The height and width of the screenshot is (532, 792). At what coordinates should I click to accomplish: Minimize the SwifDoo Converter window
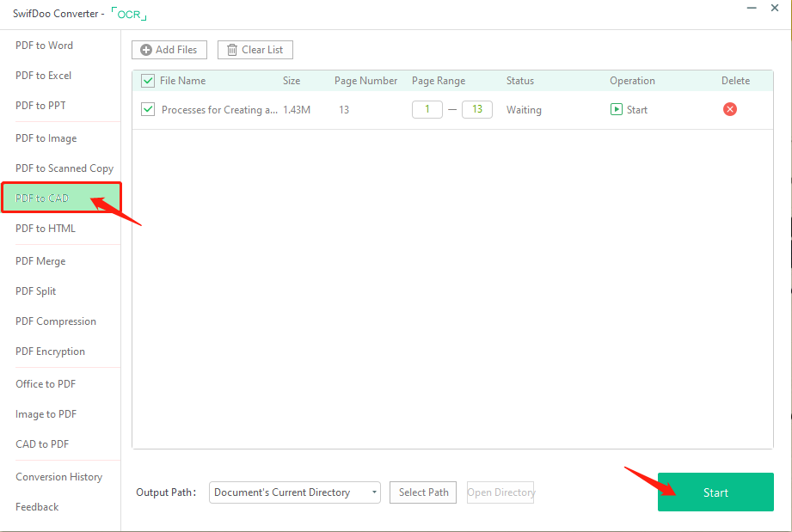(x=752, y=8)
